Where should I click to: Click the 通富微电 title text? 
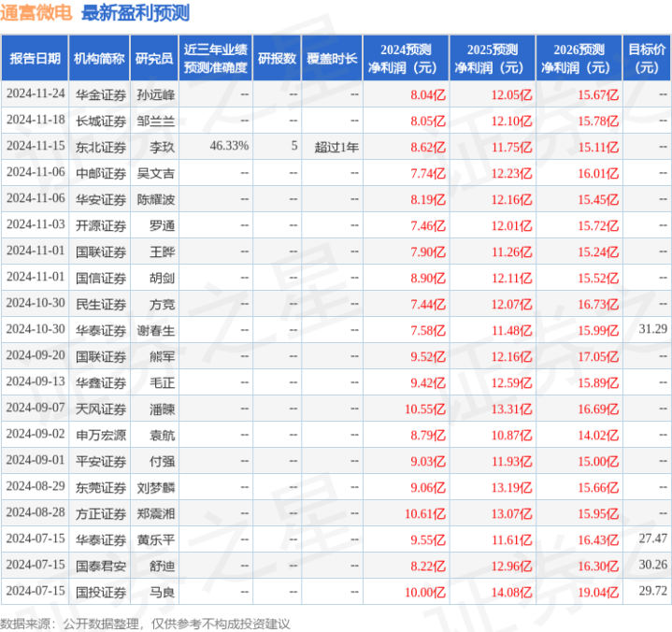(x=36, y=13)
